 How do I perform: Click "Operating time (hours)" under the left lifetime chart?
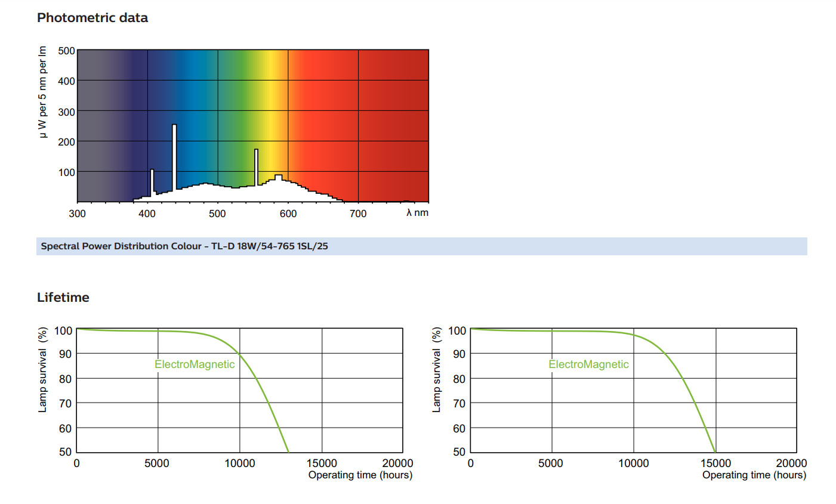click(360, 475)
